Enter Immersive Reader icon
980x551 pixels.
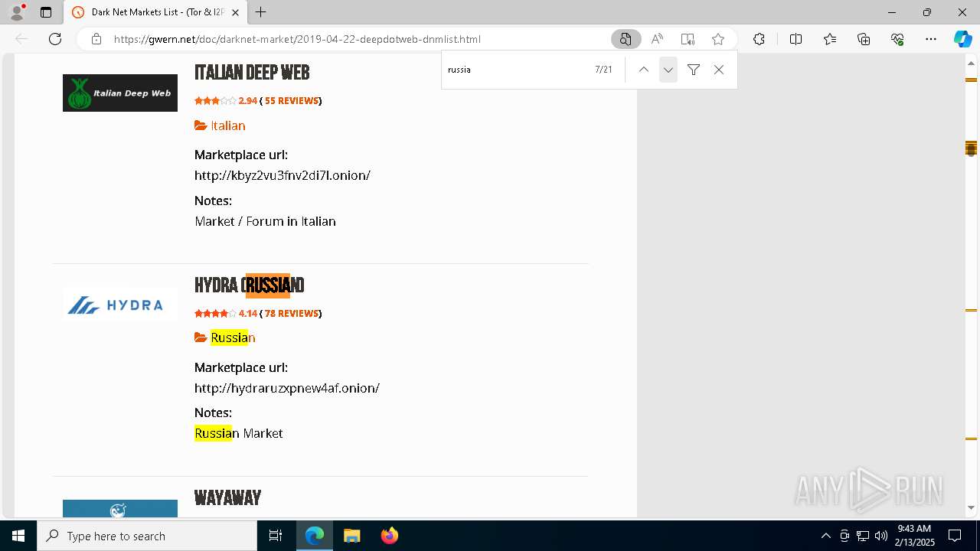point(688,39)
